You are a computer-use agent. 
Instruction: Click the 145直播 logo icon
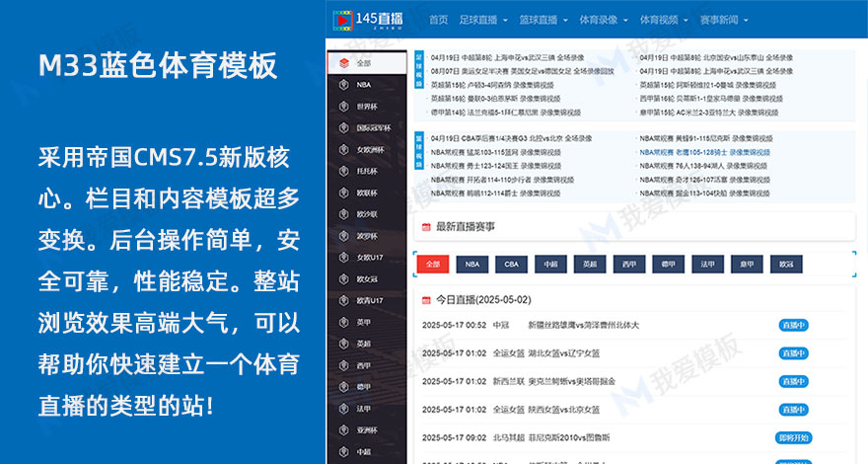coord(342,20)
